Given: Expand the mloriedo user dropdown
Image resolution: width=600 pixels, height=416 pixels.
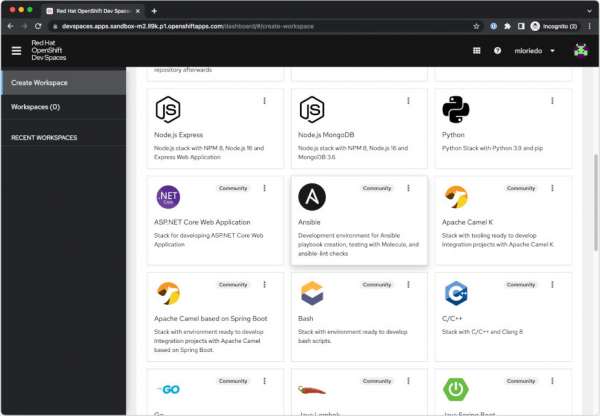Looking at the screenshot, I should 534,51.
